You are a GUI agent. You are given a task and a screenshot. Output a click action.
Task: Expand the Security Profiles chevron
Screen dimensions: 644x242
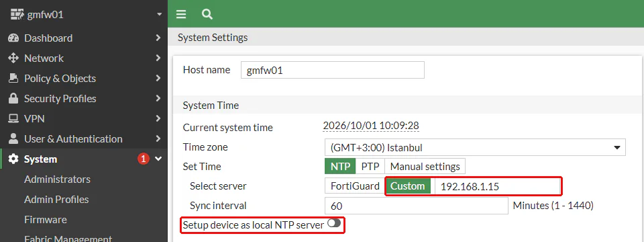[x=158, y=98]
